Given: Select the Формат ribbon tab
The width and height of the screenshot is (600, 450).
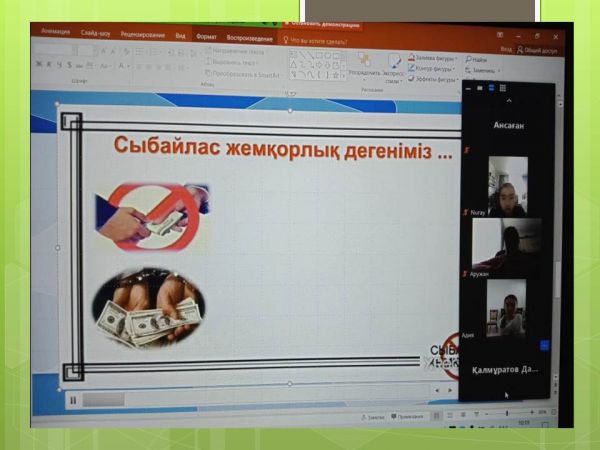Looking at the screenshot, I should [206, 36].
